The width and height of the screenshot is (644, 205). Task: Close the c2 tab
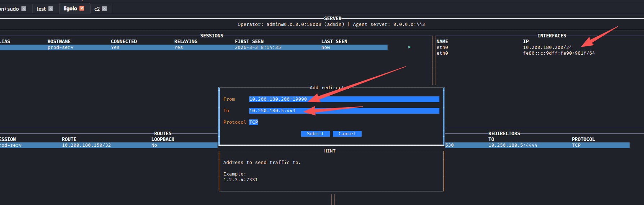point(104,9)
